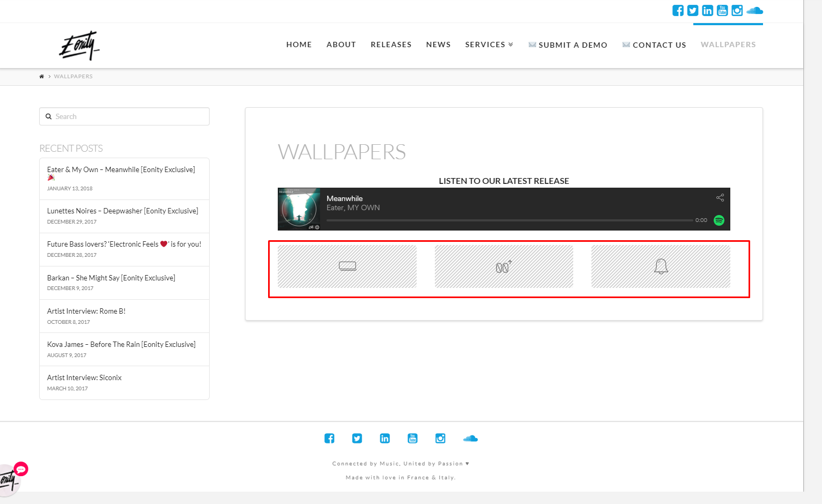The width and height of the screenshot is (822, 504).
Task: Open the chat widget bubble
Action: (21, 470)
